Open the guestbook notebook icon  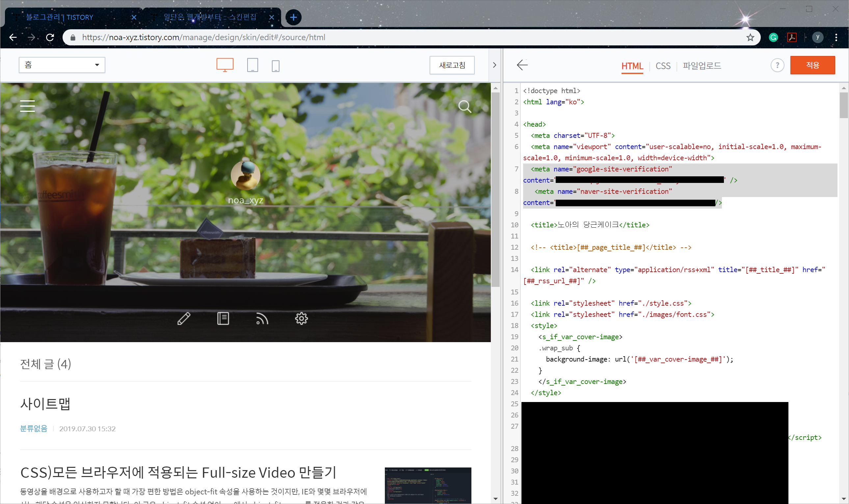point(223,318)
